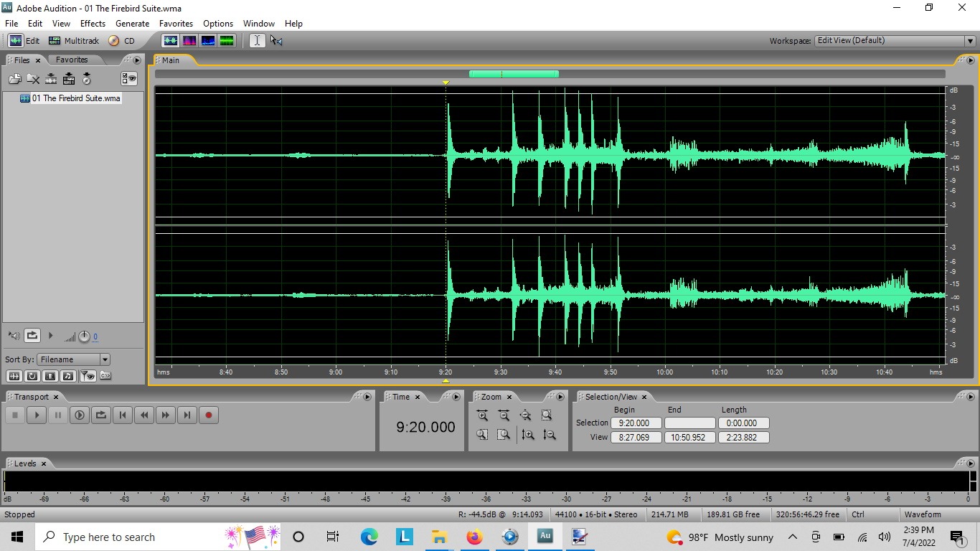Click Zoom In Horizontally icon
Image resolution: width=980 pixels, height=551 pixels.
pyautogui.click(x=482, y=415)
